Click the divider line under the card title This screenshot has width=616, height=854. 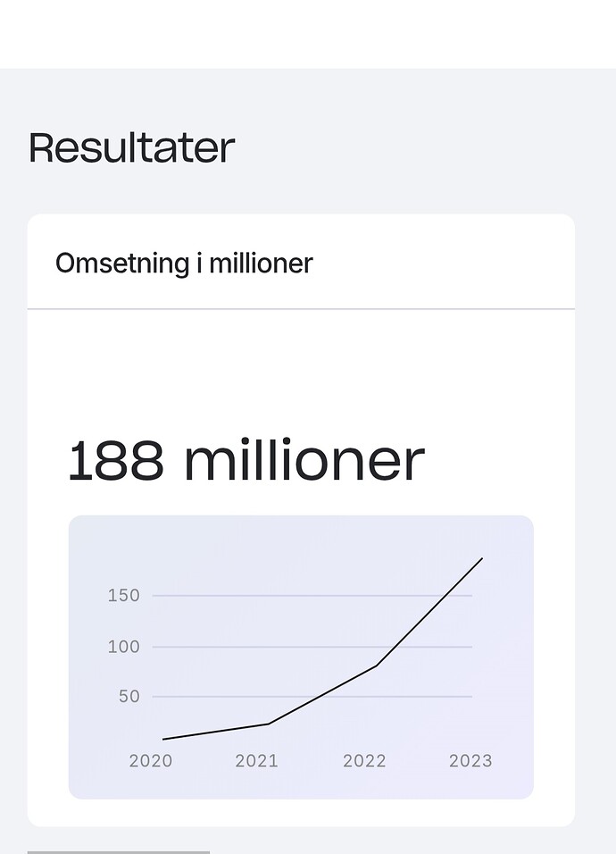coord(301,309)
